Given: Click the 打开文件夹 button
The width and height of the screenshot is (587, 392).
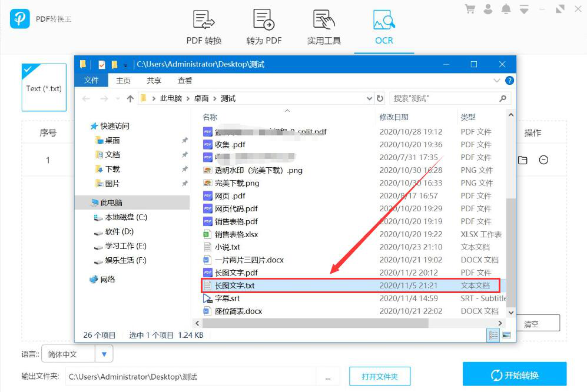Looking at the screenshot, I should coord(380,377).
